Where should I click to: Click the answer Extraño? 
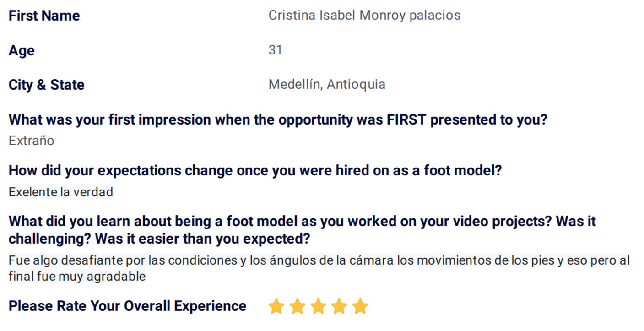pos(32,141)
